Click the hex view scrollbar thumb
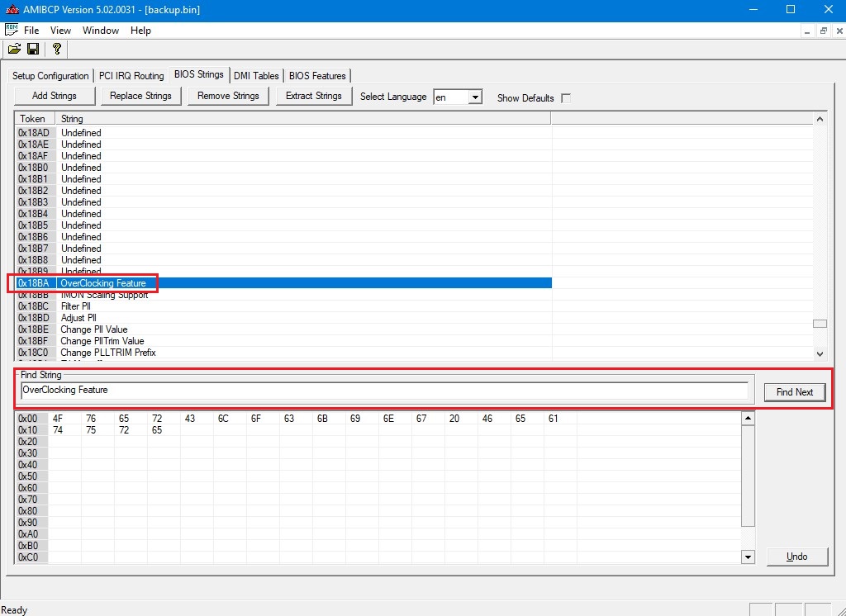This screenshot has width=846, height=616. [x=748, y=476]
